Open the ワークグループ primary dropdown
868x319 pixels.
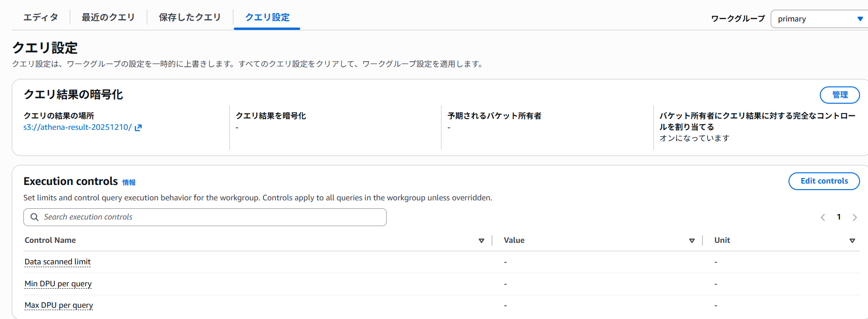[819, 19]
